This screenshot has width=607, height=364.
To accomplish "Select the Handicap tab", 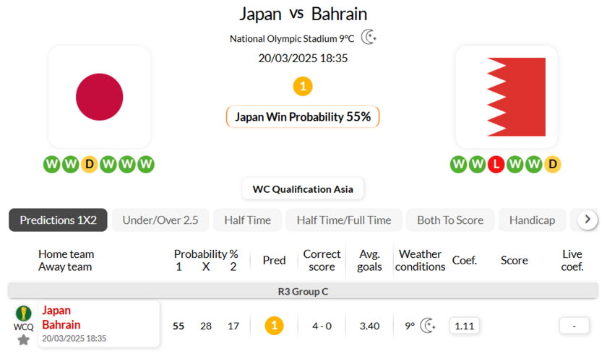I will (532, 220).
